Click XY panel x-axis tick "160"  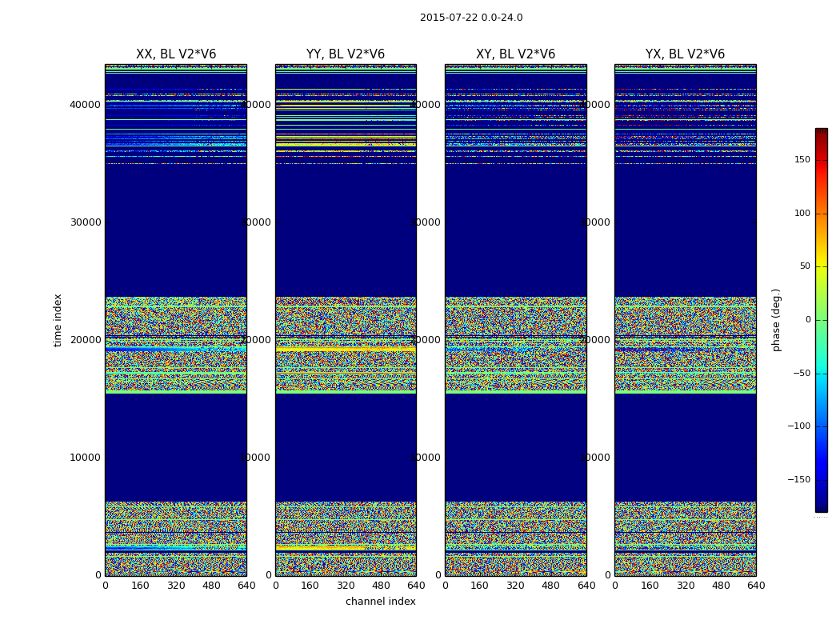click(x=480, y=586)
